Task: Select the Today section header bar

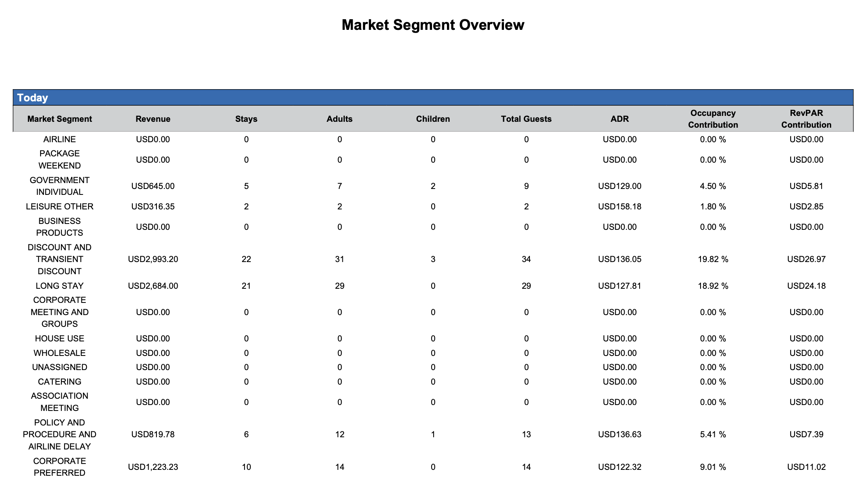Action: click(433, 97)
